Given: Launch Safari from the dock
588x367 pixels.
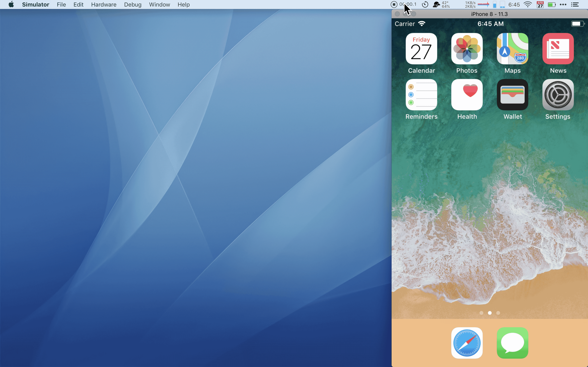Looking at the screenshot, I should click(467, 343).
